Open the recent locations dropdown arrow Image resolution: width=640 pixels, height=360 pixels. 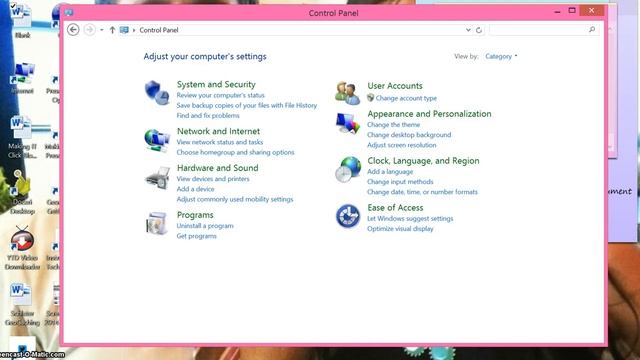pyautogui.click(x=102, y=30)
